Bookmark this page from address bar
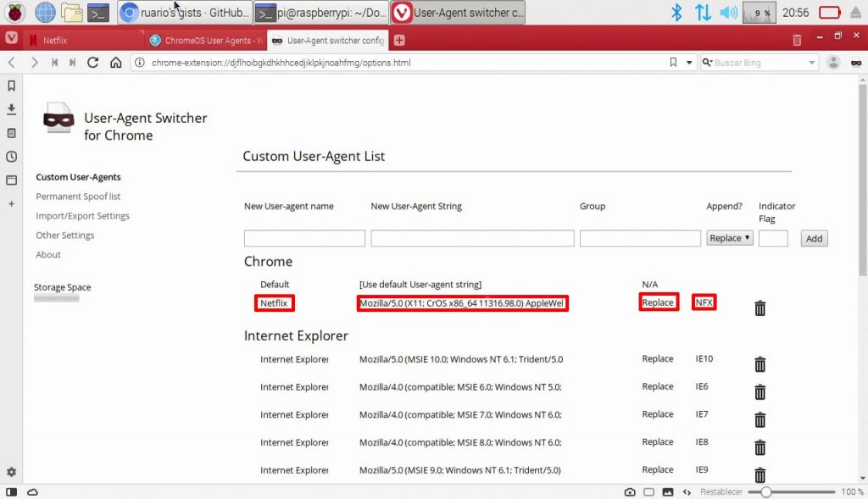Viewport: 868px width, 499px height. 673,63
